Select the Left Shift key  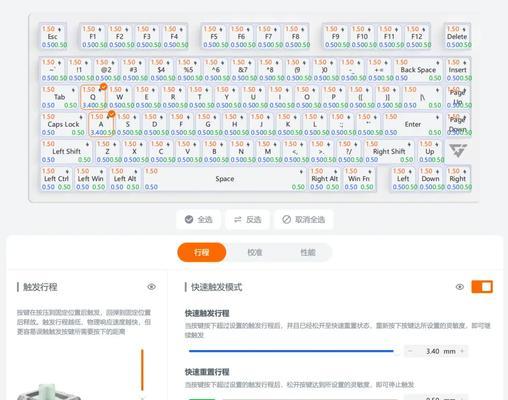(66, 152)
